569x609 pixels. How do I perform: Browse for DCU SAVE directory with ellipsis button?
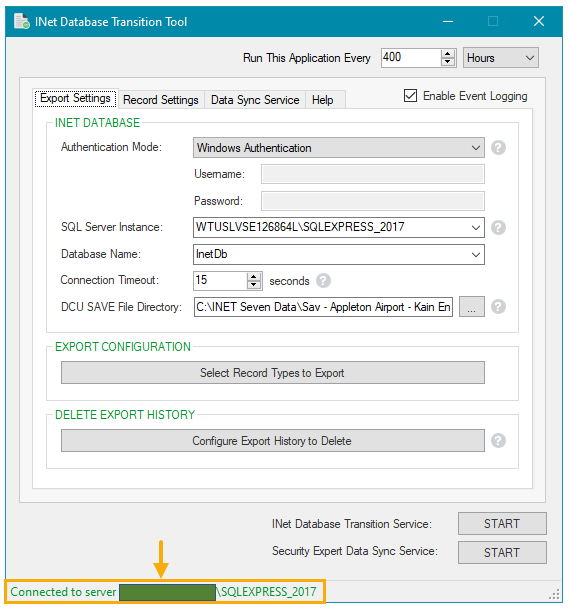(472, 307)
